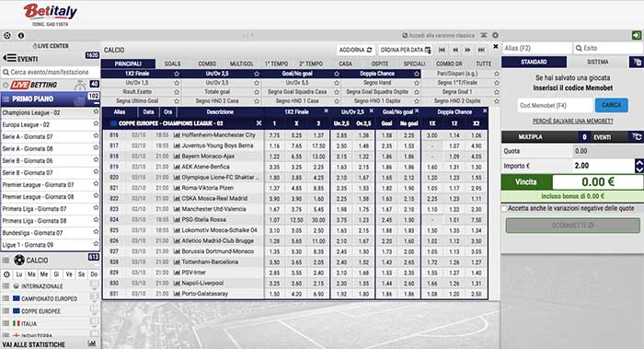Open the Speciali tab

414,64
